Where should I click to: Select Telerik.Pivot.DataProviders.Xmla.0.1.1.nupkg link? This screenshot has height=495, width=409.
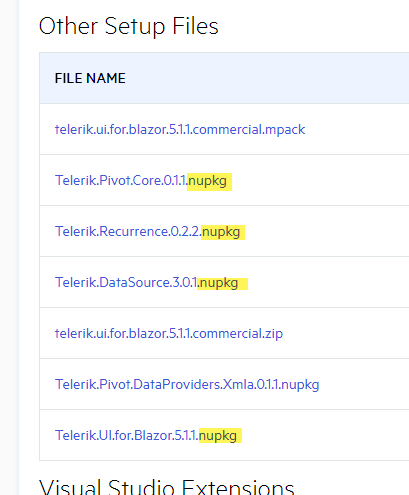pos(187,384)
